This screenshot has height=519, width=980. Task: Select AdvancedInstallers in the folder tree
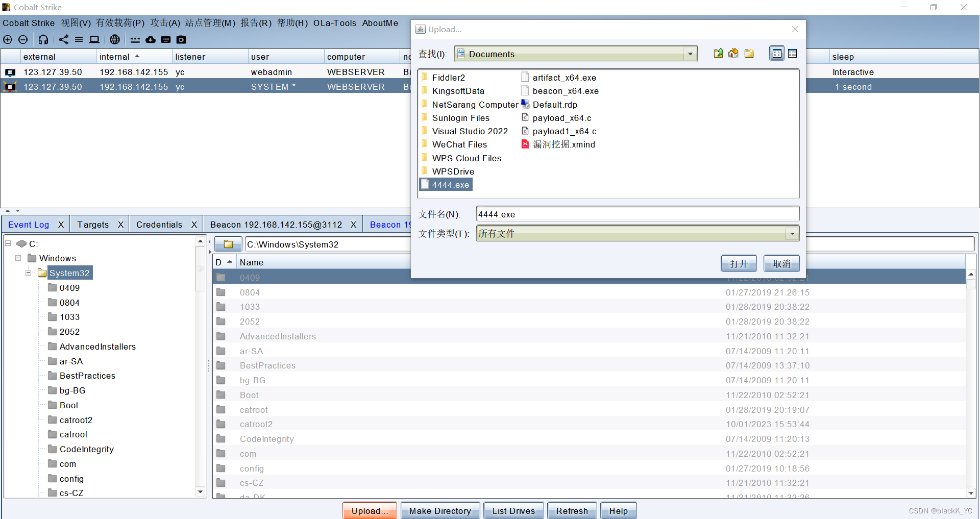pos(97,347)
